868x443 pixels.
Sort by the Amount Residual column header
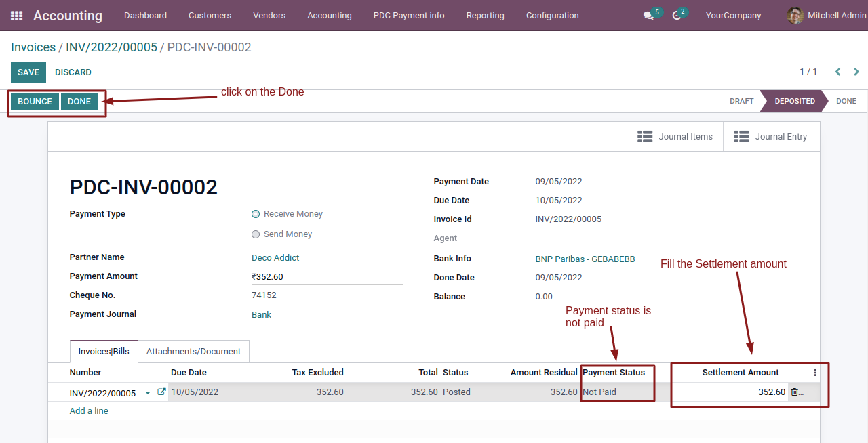click(x=544, y=373)
